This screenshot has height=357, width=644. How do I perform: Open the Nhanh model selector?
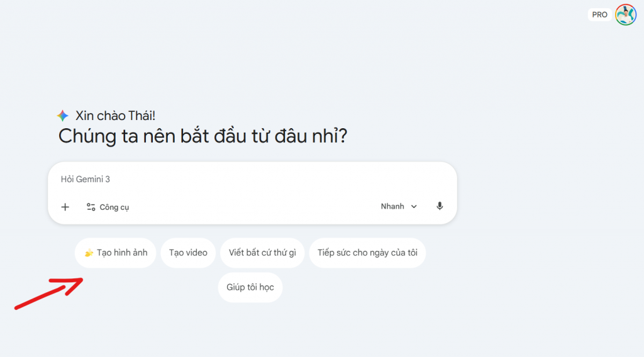tap(392, 206)
